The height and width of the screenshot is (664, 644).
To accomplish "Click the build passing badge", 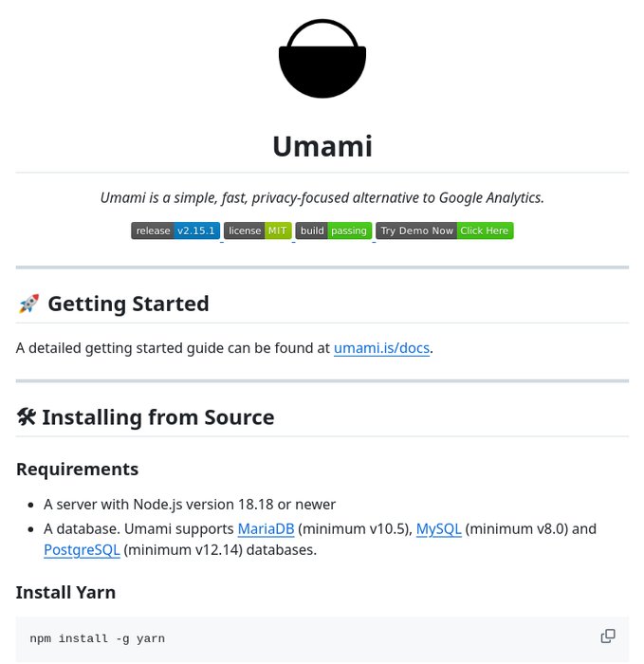I will (333, 231).
